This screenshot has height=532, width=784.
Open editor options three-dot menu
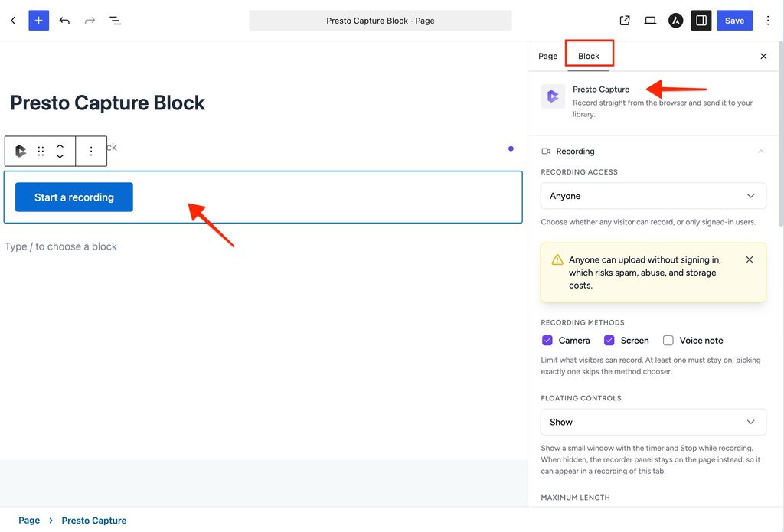tap(767, 21)
